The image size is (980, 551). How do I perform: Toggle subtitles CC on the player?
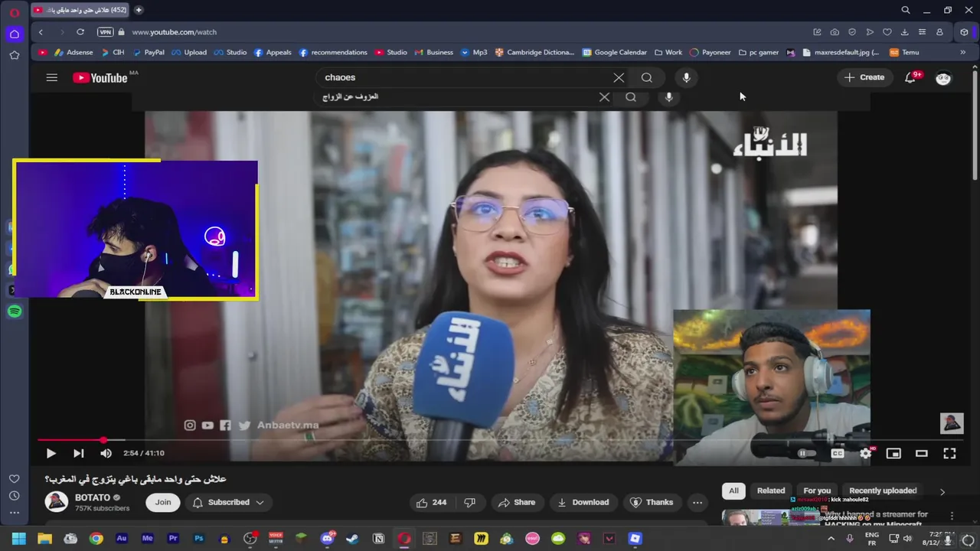838,453
